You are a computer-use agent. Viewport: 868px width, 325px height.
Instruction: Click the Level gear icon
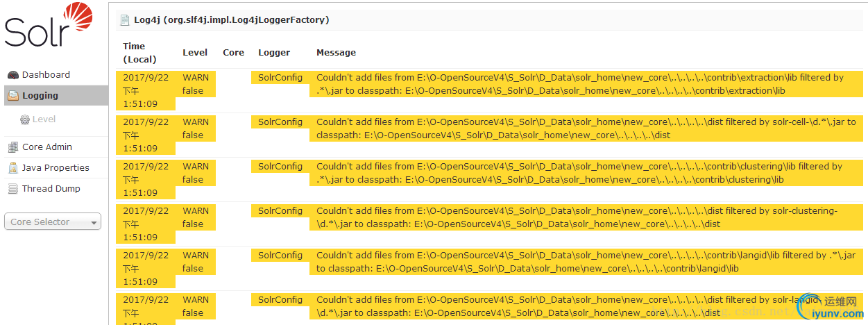point(25,119)
